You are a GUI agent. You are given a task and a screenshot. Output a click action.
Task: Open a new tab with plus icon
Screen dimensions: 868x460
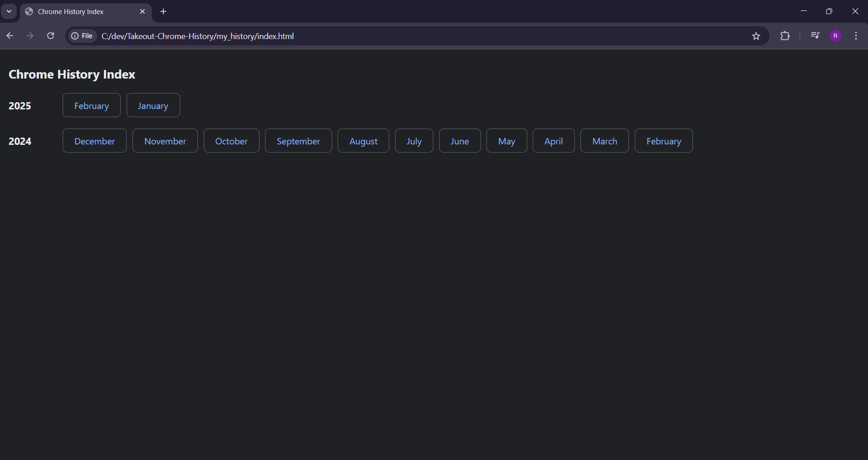(x=163, y=11)
